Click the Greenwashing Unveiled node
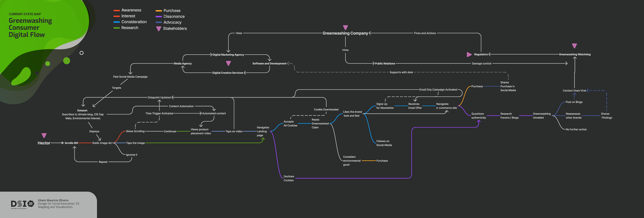 click(542, 116)
